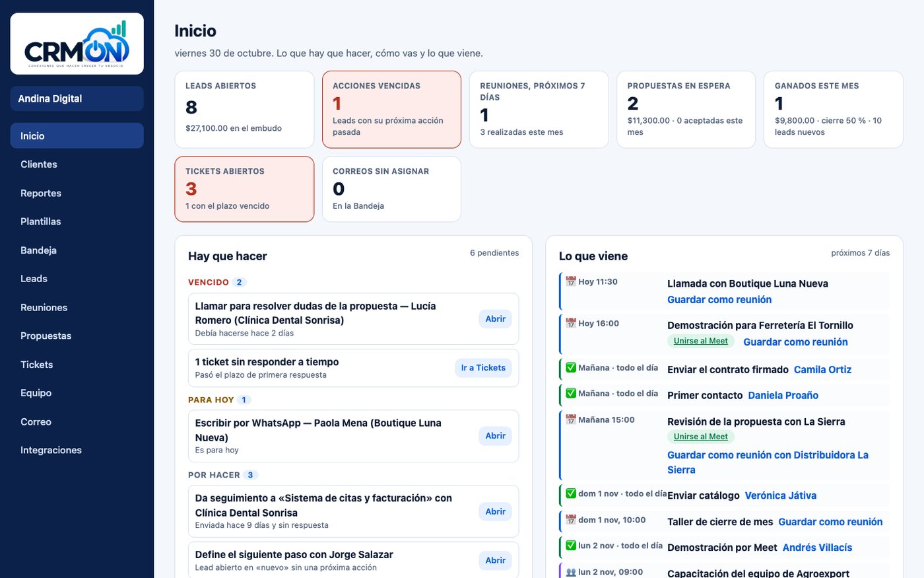Click the calendar icon beside Hoy 11:30

tap(571, 281)
